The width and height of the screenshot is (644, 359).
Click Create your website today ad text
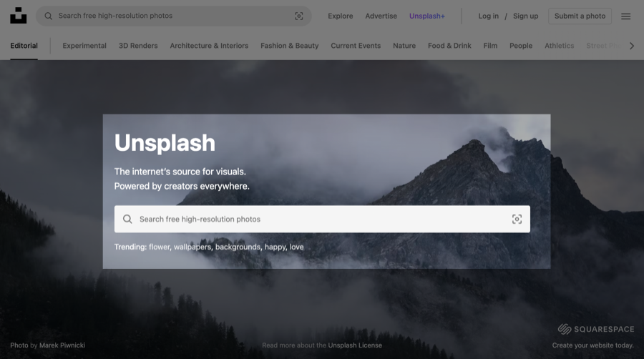coord(592,345)
